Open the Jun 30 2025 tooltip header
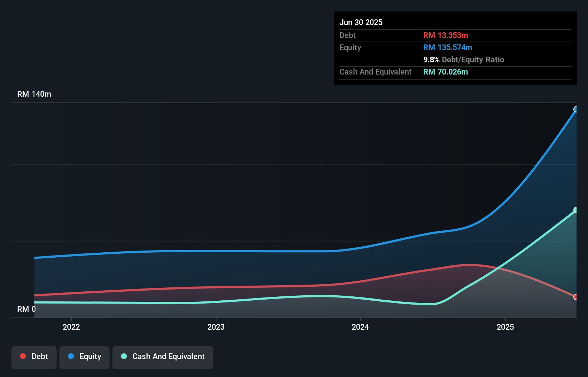Image resolution: width=588 pixels, height=377 pixels. (x=361, y=22)
